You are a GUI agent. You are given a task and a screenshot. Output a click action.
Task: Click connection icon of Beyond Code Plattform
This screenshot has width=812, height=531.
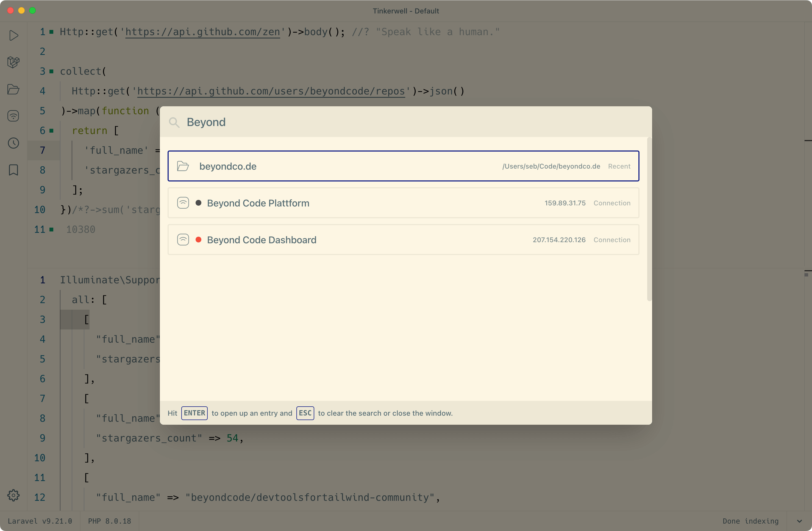(x=183, y=203)
